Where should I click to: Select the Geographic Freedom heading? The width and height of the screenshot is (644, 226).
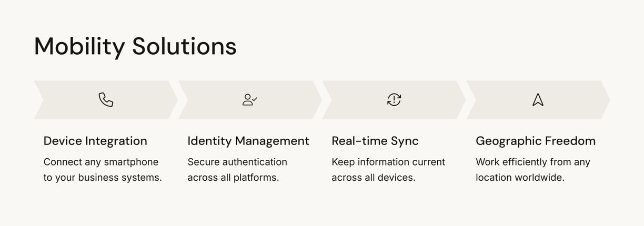click(x=536, y=141)
